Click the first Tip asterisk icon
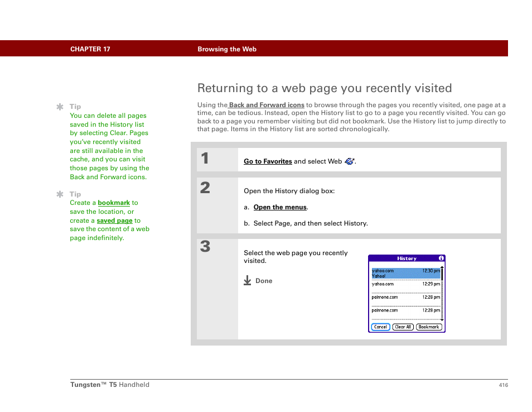This screenshot has width=532, height=412. pyautogui.click(x=60, y=107)
